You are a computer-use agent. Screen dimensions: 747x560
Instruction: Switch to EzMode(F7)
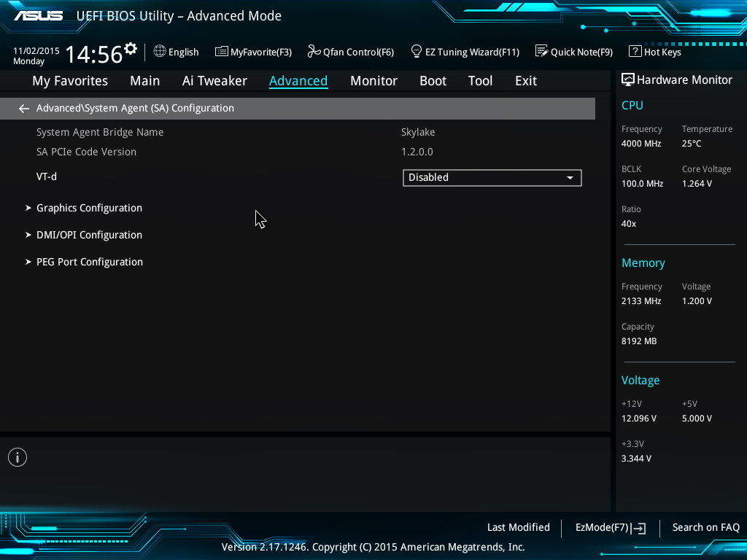tap(611, 527)
